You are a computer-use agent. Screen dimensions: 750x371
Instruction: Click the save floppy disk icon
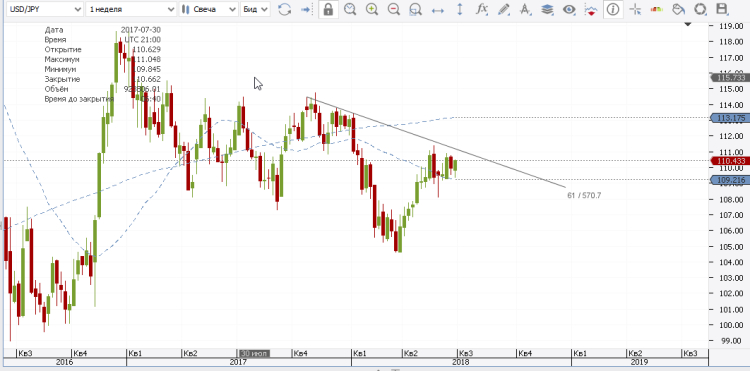[722, 9]
